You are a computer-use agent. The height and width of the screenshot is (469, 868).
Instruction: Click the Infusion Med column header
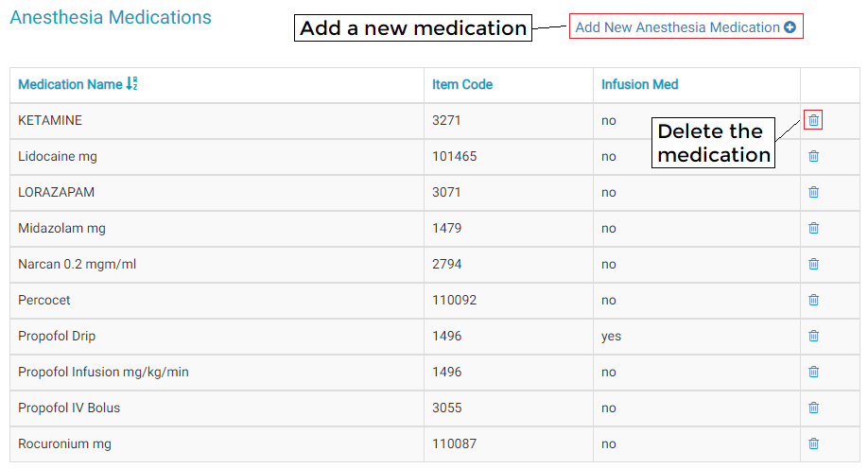639,84
